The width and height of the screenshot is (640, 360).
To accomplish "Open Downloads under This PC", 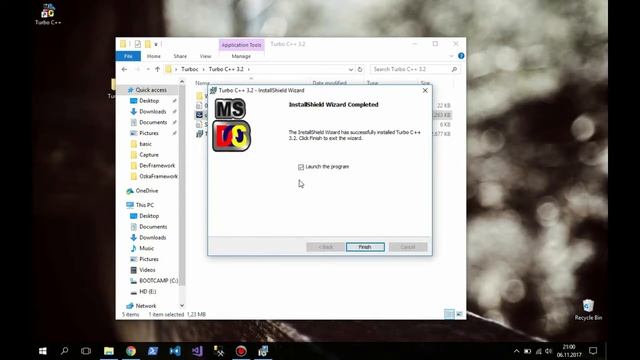I will (x=152, y=238).
